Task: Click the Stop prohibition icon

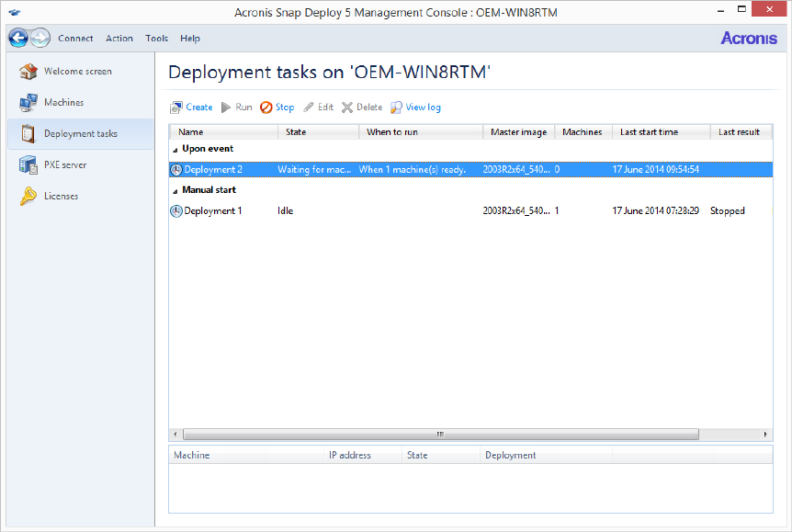Action: 266,108
